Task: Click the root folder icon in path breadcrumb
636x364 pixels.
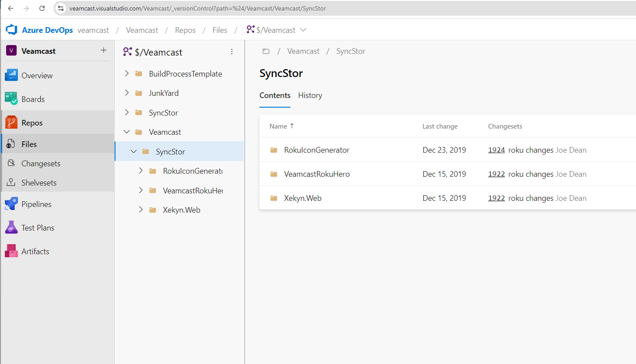Action: (x=266, y=51)
